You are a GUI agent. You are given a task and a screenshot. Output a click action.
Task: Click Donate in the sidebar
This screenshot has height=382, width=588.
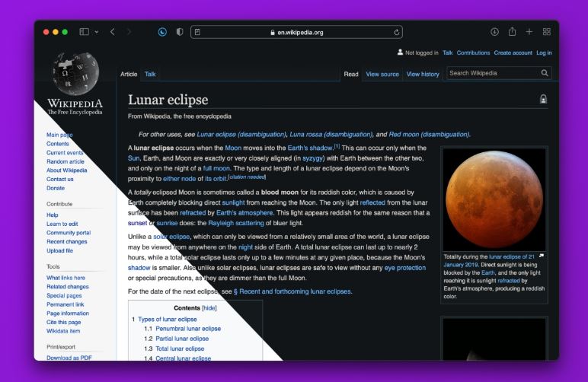point(56,188)
